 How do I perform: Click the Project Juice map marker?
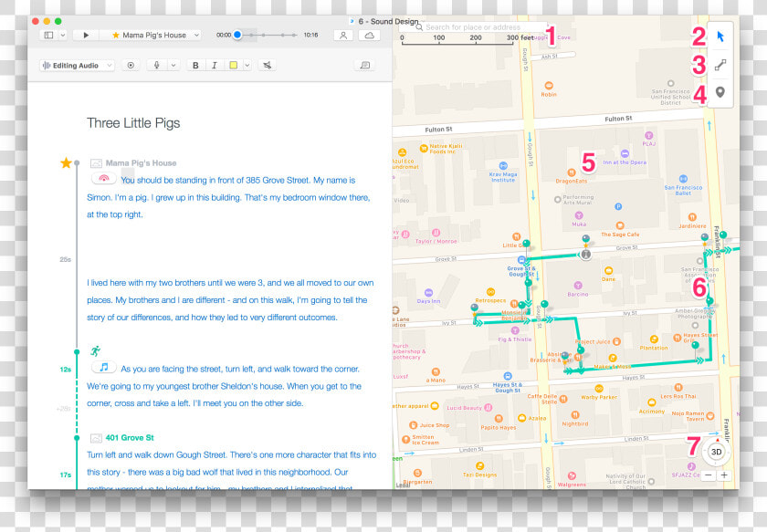click(617, 341)
